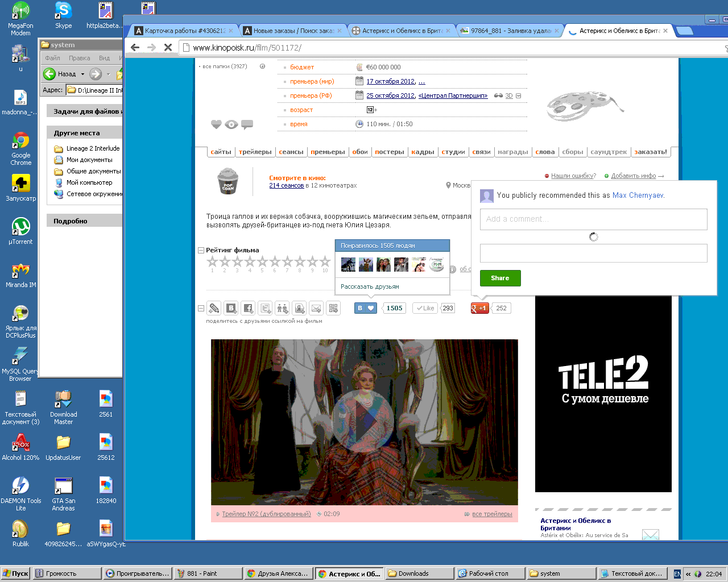The height and width of the screenshot is (582, 728).
Task: Click the Google +1 button
Action: [480, 308]
